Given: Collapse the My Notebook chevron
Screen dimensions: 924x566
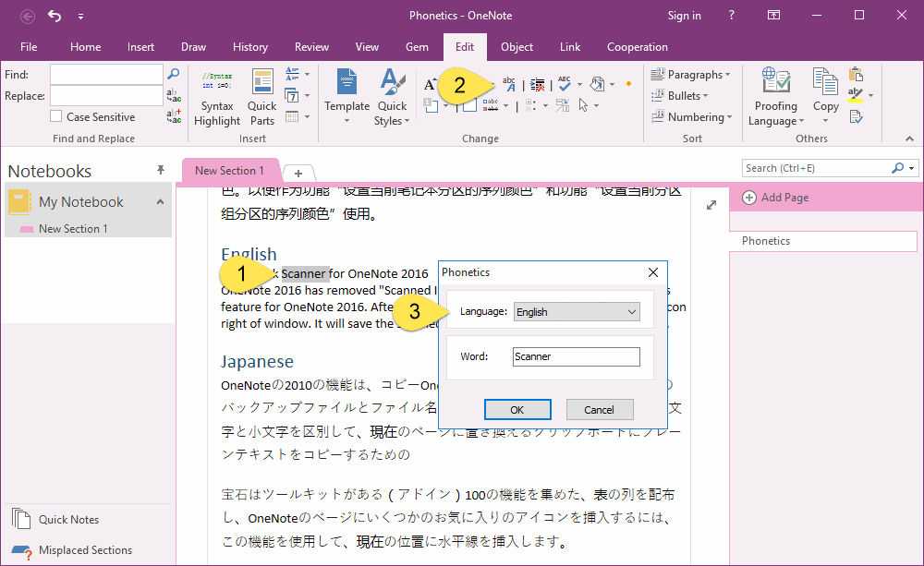Looking at the screenshot, I should tap(160, 202).
